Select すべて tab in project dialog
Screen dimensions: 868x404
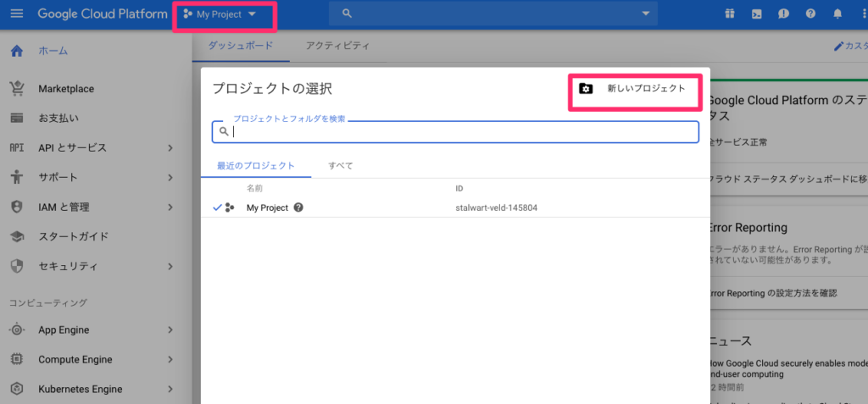341,165
